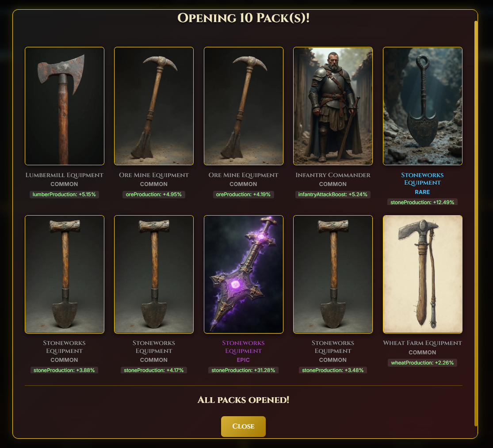Image resolution: width=493 pixels, height=448 pixels.
Task: Click the Stoneworks card with +3.88% bonus
Action: click(65, 274)
